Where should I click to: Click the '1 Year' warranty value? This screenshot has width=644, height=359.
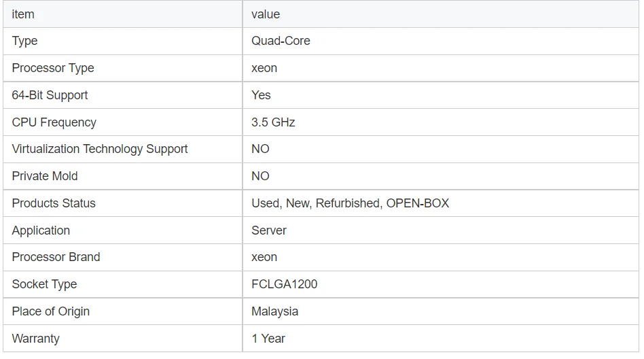[268, 339]
